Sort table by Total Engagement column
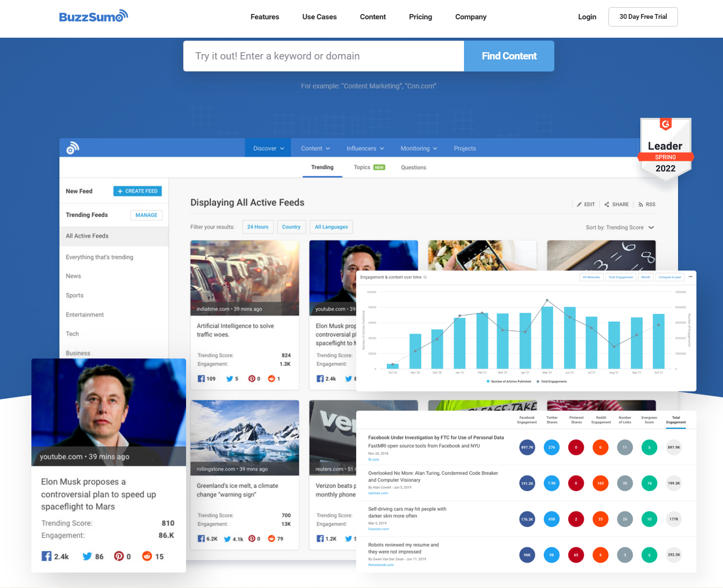 tap(676, 420)
